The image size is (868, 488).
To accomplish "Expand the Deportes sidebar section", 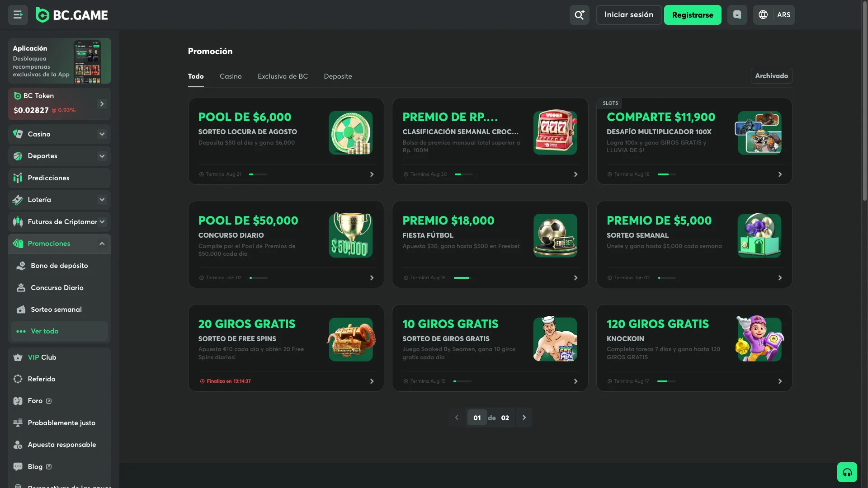I will pos(102,156).
